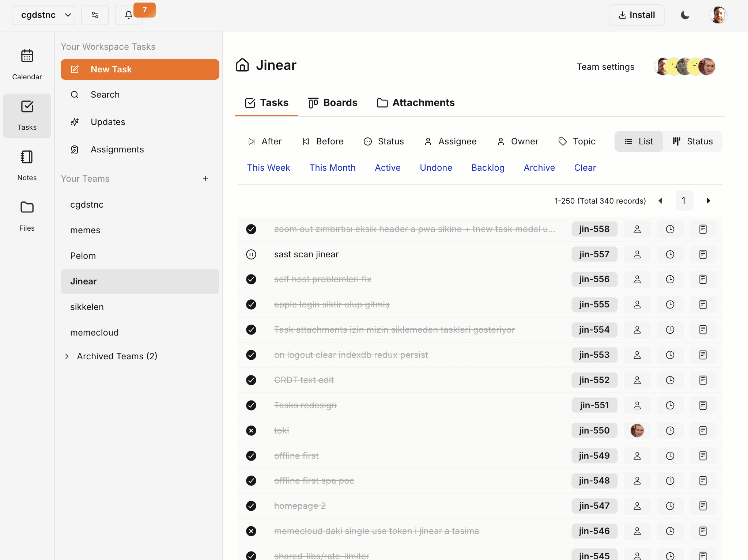Go to the next page arrow
This screenshot has height=560, width=748.
[x=708, y=201]
